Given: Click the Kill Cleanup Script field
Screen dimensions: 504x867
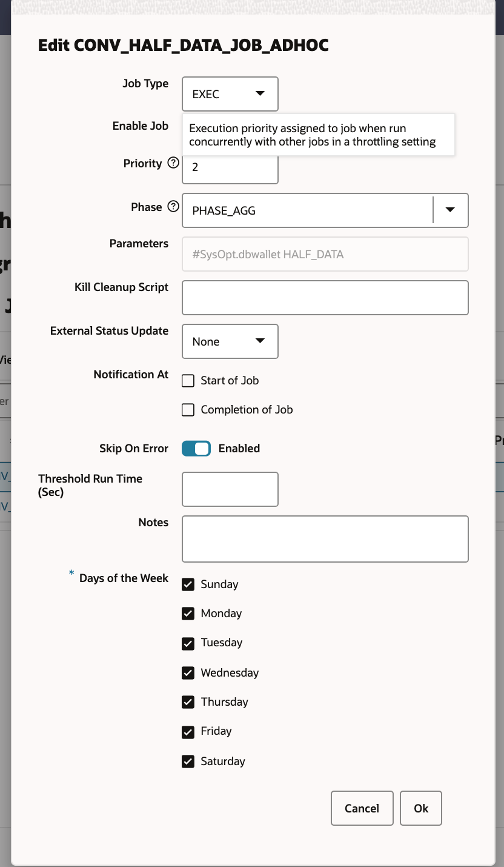Looking at the screenshot, I should click(x=325, y=298).
